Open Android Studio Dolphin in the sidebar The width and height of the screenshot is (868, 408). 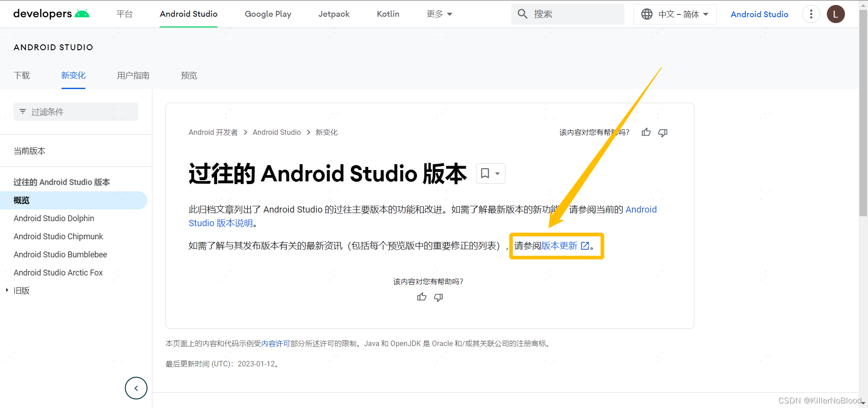[54, 218]
